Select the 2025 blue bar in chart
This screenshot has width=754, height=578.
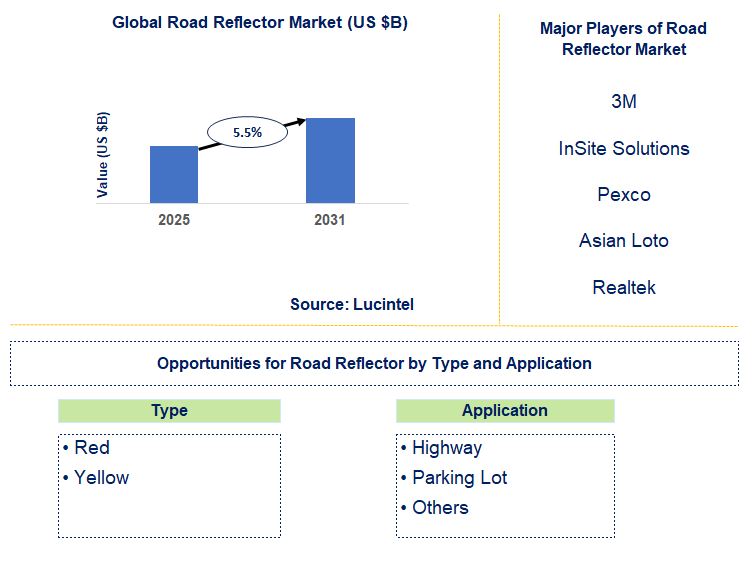point(174,175)
